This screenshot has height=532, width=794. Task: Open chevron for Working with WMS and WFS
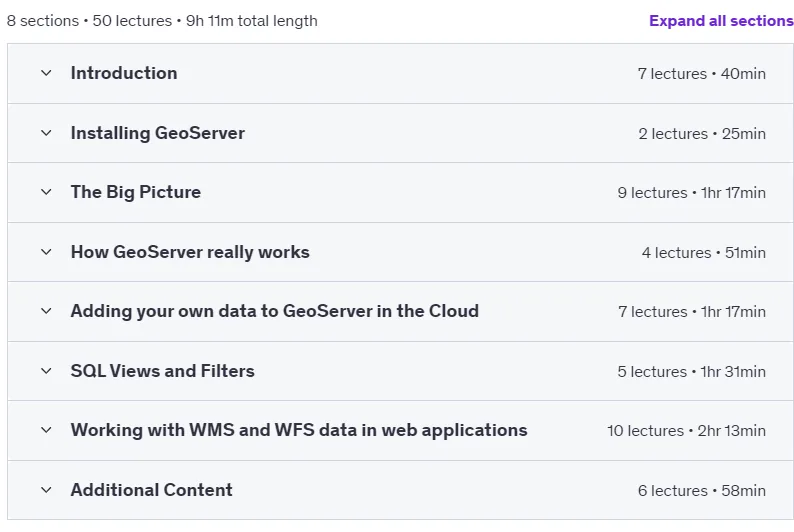pyautogui.click(x=46, y=430)
